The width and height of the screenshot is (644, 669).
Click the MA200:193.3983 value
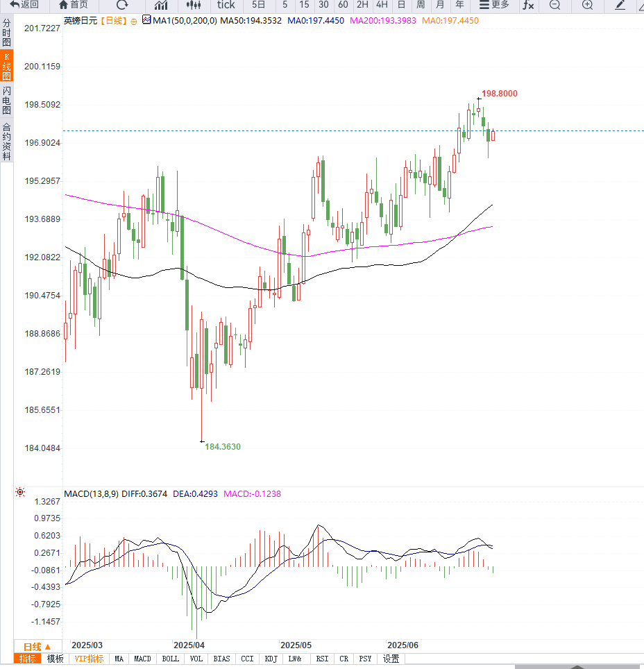pyautogui.click(x=383, y=21)
